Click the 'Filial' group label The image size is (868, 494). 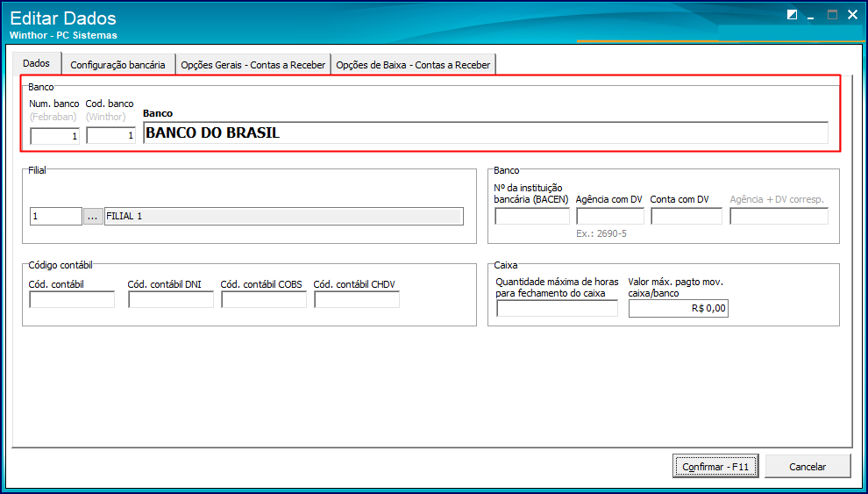37,171
